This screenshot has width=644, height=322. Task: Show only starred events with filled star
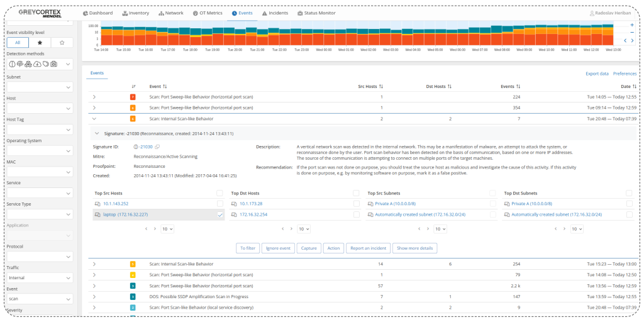click(39, 42)
